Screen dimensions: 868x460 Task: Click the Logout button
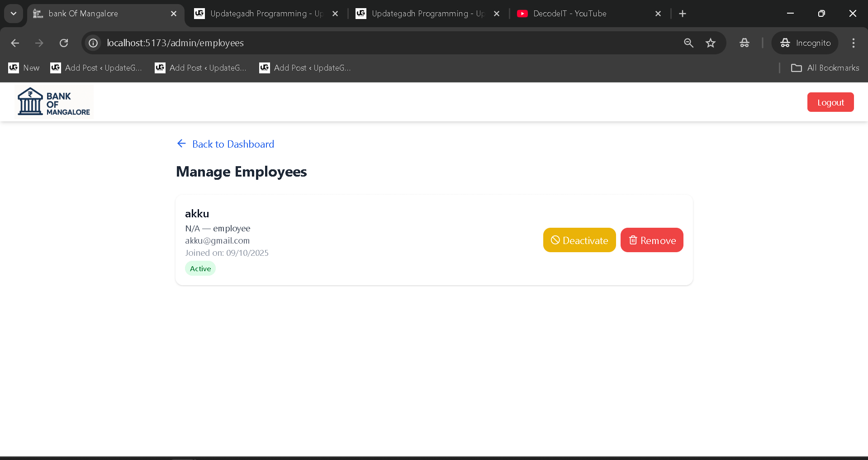(830, 102)
